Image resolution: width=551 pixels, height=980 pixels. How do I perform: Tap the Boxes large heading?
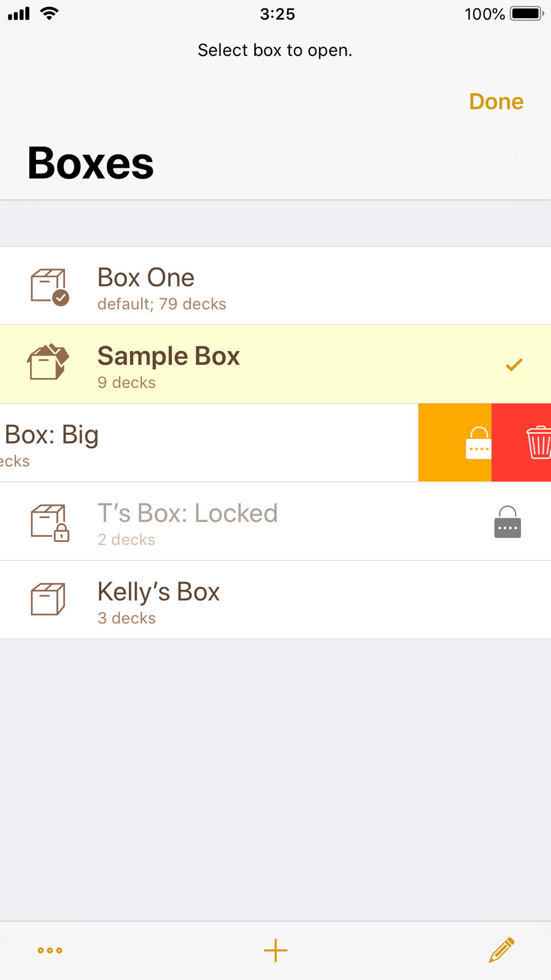91,163
